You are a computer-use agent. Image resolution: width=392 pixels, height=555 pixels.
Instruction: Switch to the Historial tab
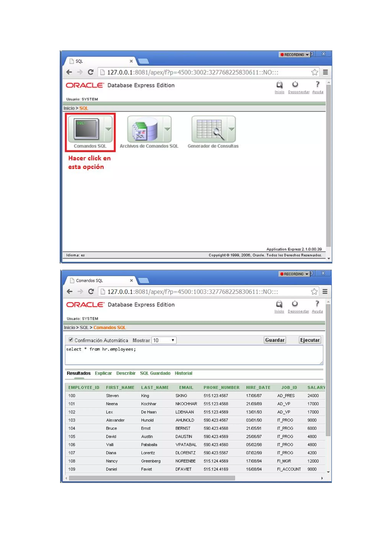point(183,373)
